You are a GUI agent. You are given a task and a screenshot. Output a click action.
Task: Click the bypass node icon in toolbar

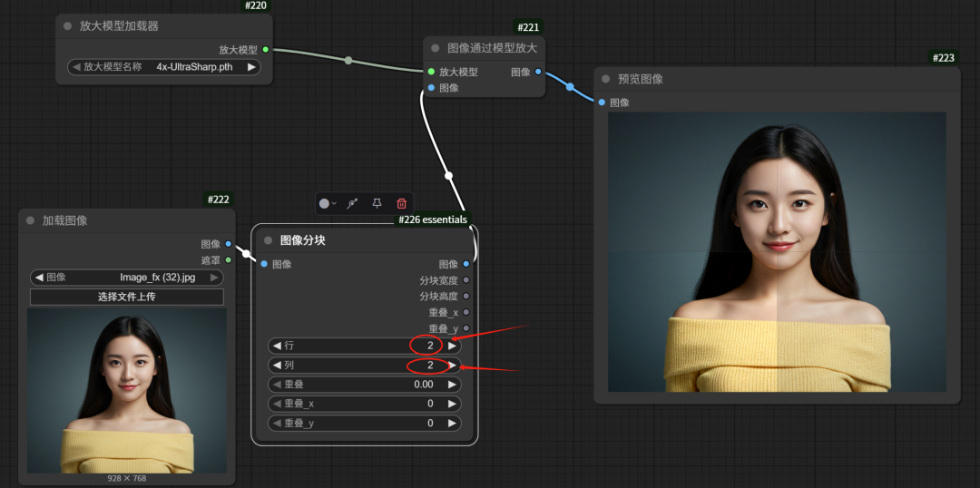tap(352, 204)
